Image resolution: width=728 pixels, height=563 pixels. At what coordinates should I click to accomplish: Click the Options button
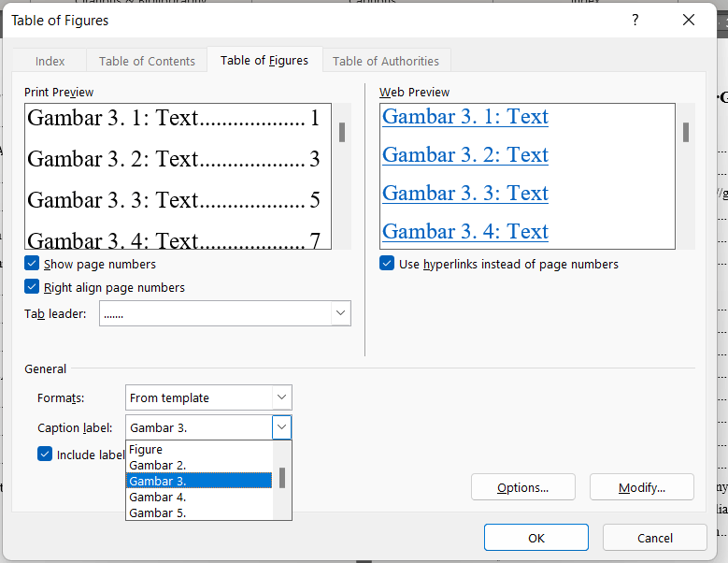point(522,487)
